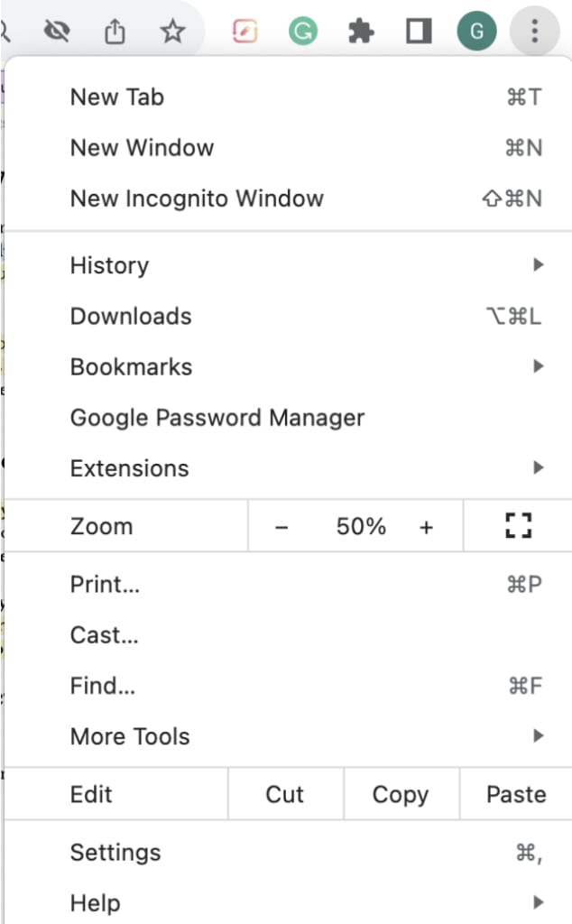Start casting via Cast option
This screenshot has height=924, width=572.
point(104,634)
